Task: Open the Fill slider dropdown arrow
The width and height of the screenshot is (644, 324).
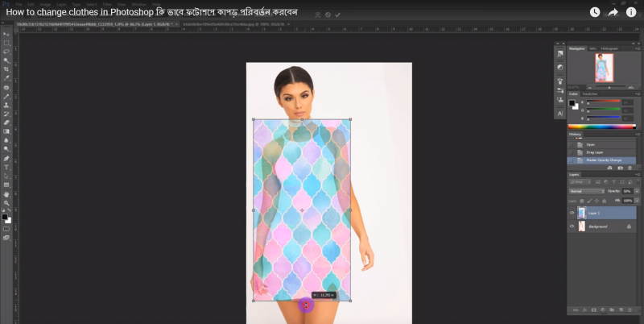Action: pos(637,201)
